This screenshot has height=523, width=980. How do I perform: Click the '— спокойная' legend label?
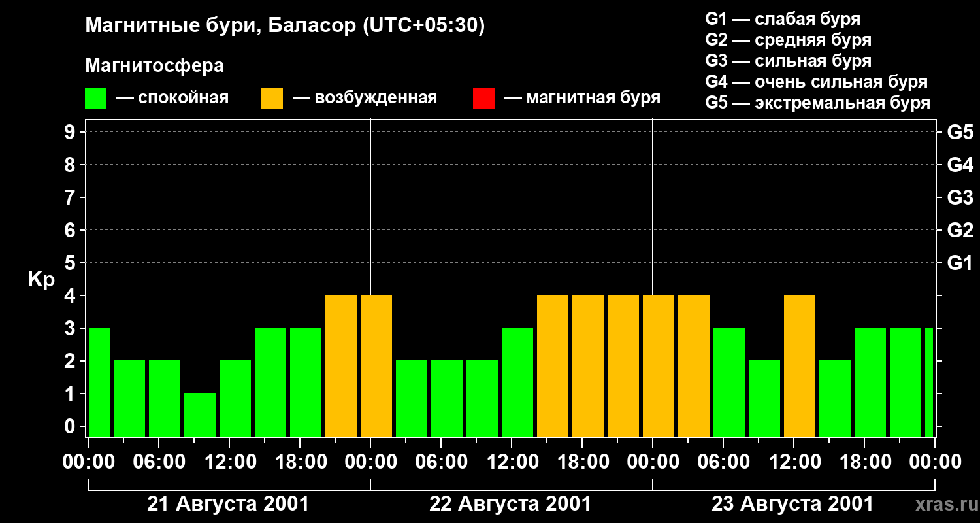172,98
